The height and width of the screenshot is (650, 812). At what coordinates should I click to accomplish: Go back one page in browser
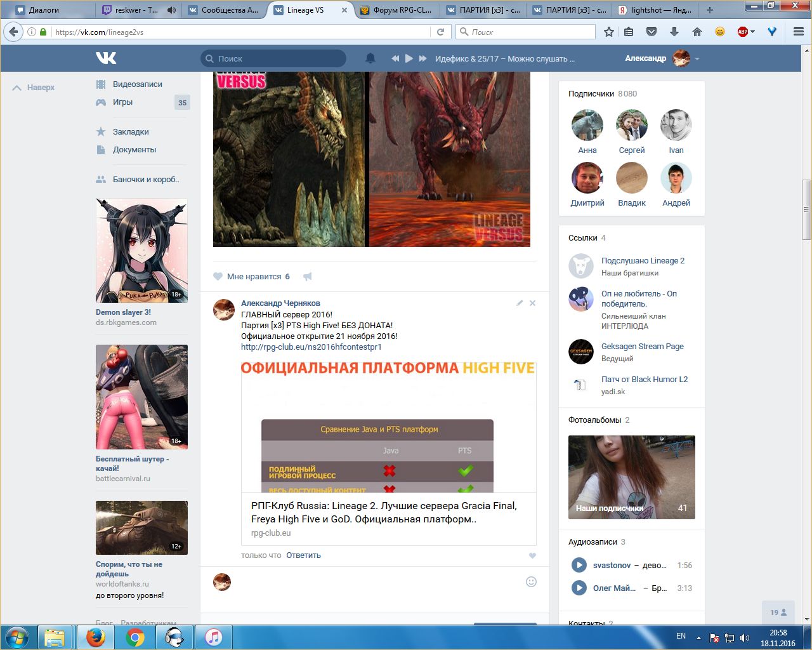pyautogui.click(x=14, y=32)
